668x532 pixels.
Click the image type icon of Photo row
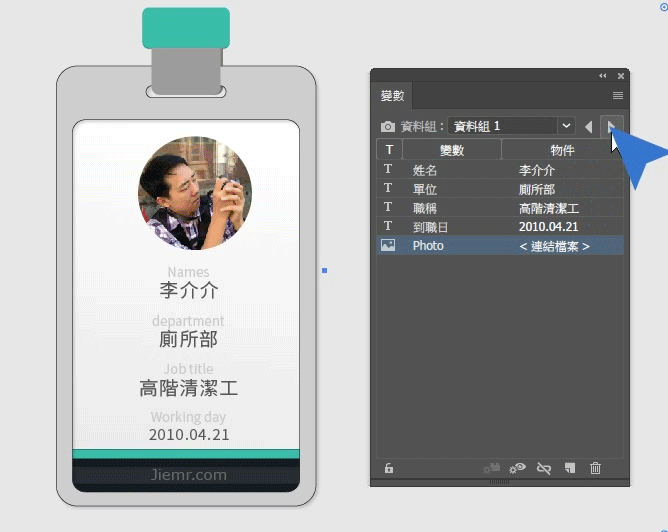[388, 245]
